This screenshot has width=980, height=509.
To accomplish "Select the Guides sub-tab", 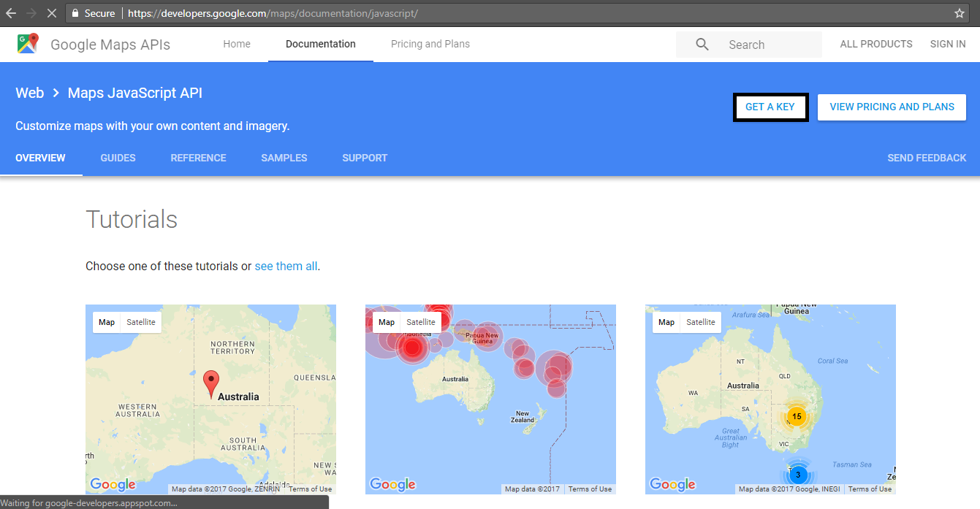I will pyautogui.click(x=118, y=158).
